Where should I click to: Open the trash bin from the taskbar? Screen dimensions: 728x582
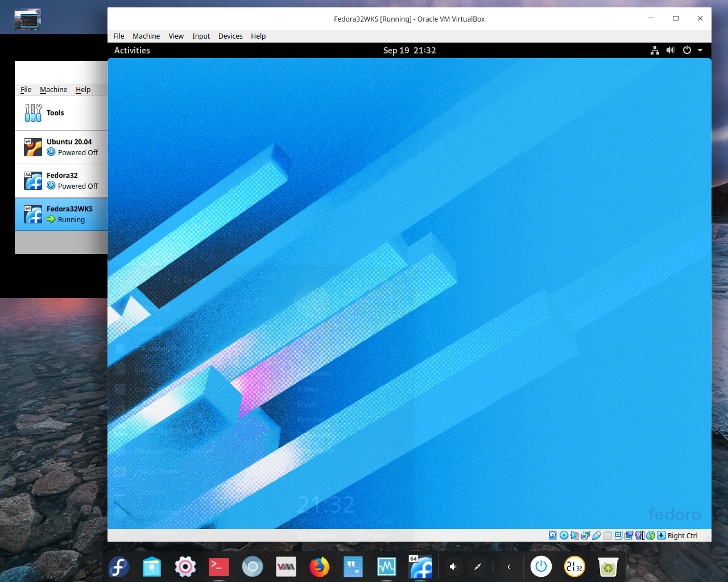[608, 567]
